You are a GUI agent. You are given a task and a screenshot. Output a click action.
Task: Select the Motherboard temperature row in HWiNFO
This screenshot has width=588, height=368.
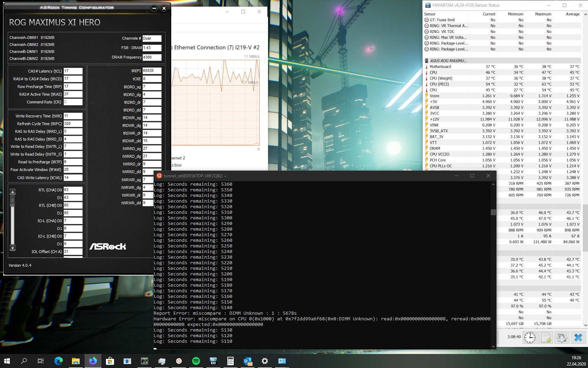coord(502,67)
